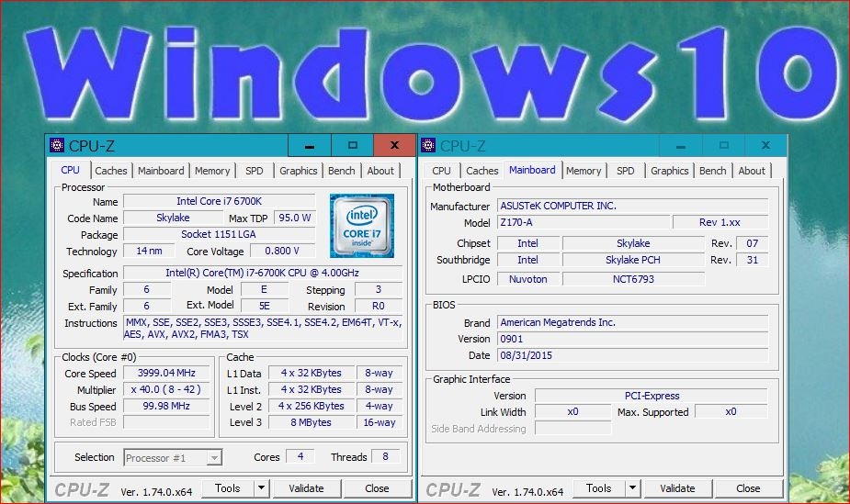This screenshot has height=504, width=850.
Task: Click the motherboard Model field Z170-A
Action: [584, 222]
